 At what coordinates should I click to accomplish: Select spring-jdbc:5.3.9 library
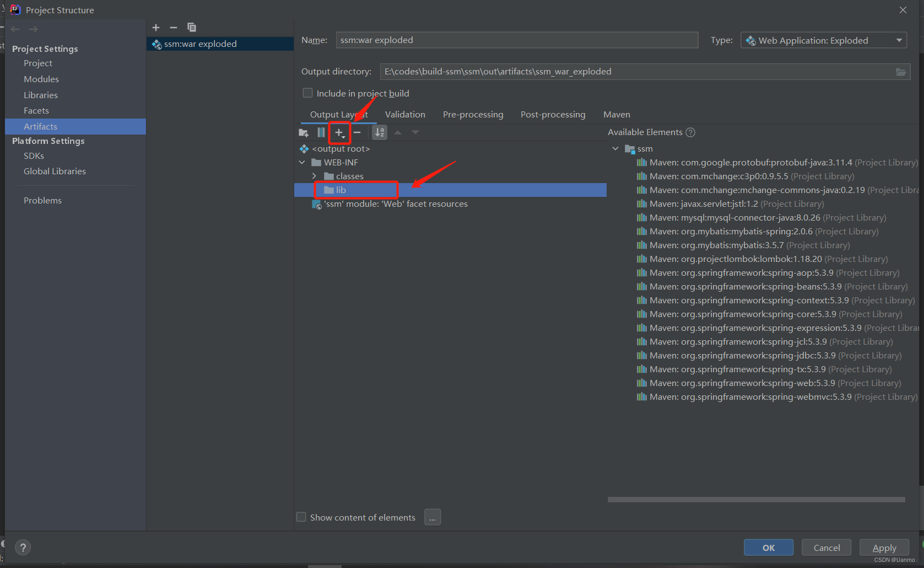[x=769, y=356]
